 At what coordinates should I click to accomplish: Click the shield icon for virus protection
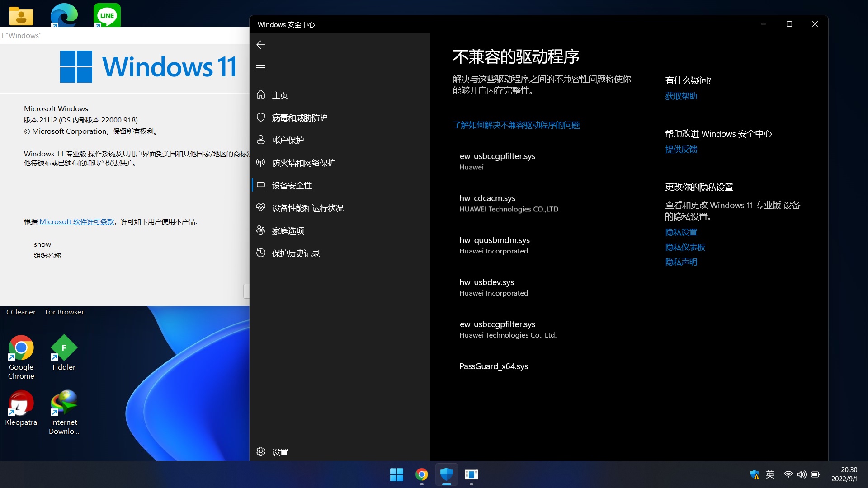click(261, 117)
